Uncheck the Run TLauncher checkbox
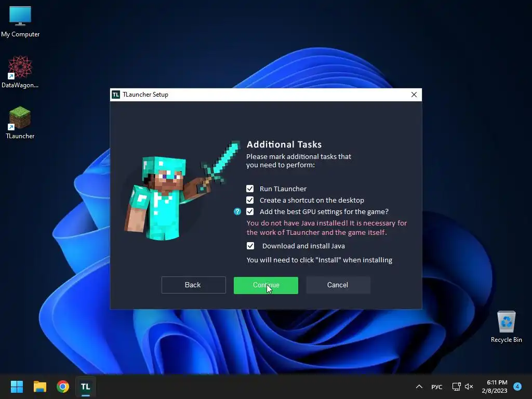 [x=250, y=189]
